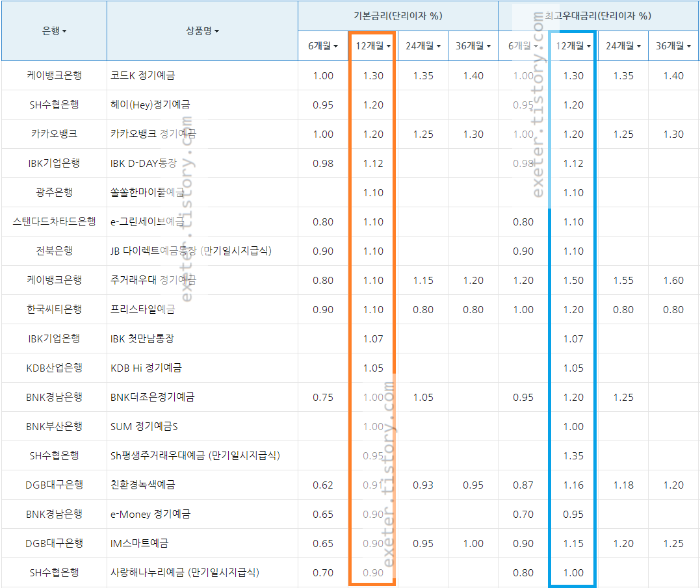Image resolution: width=700 pixels, height=588 pixels.
Task: Click 전북은행 in the bank column
Action: tap(54, 251)
